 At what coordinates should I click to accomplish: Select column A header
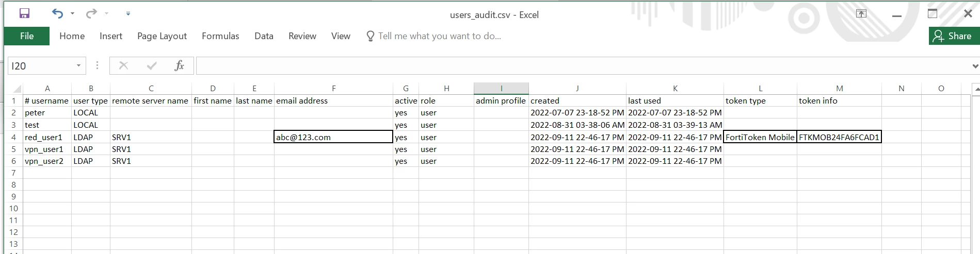(x=47, y=89)
